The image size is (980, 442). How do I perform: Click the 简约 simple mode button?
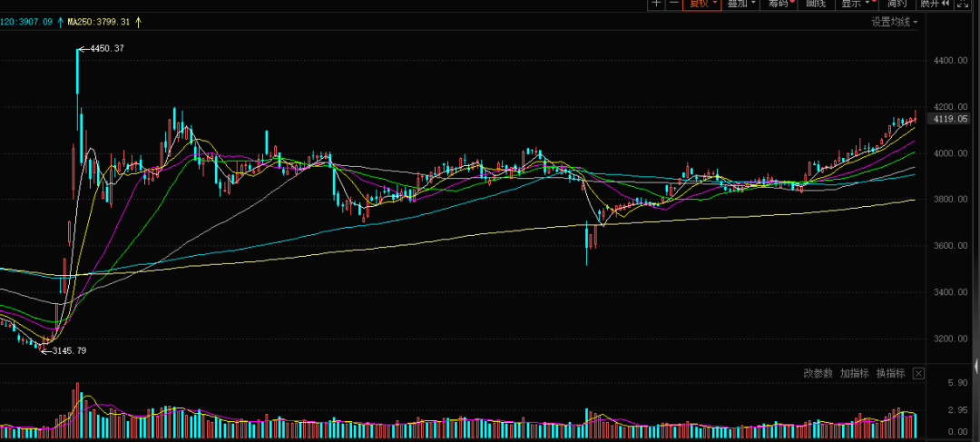pyautogui.click(x=898, y=4)
